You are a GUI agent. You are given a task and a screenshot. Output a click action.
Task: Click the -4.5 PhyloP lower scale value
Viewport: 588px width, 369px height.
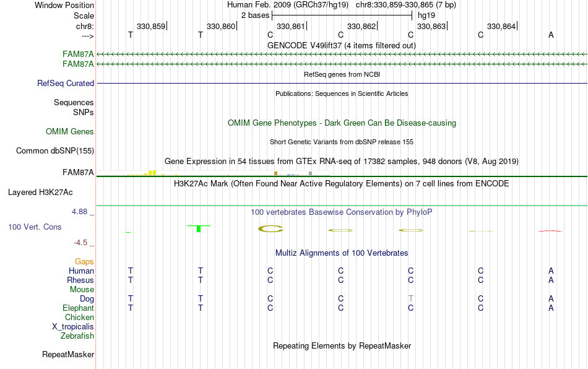point(80,243)
